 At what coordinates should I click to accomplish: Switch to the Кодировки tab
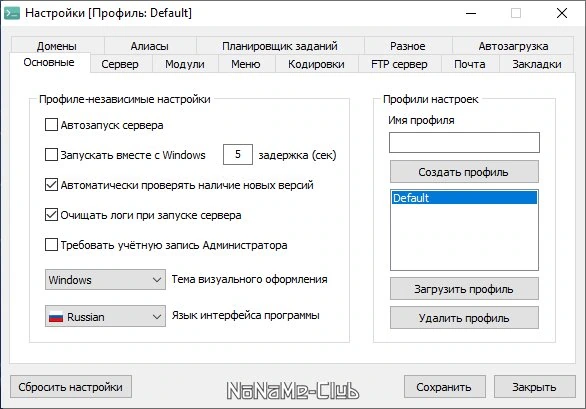(316, 64)
